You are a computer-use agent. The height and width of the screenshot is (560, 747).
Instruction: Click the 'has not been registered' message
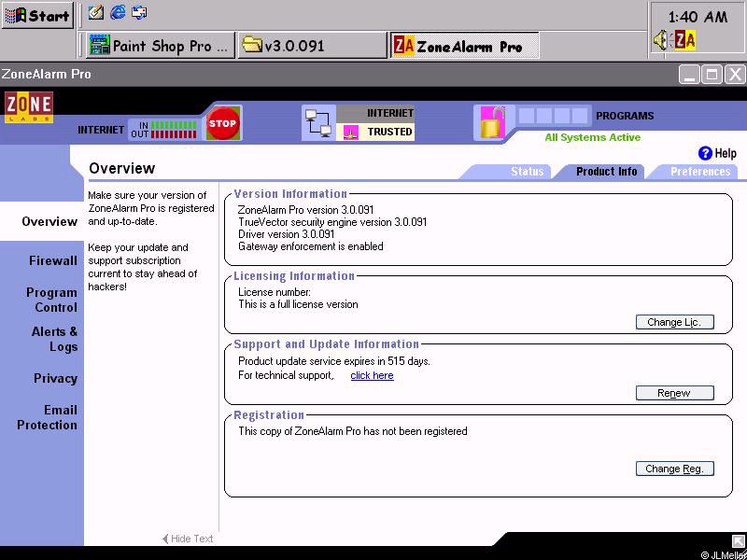pyautogui.click(x=353, y=431)
